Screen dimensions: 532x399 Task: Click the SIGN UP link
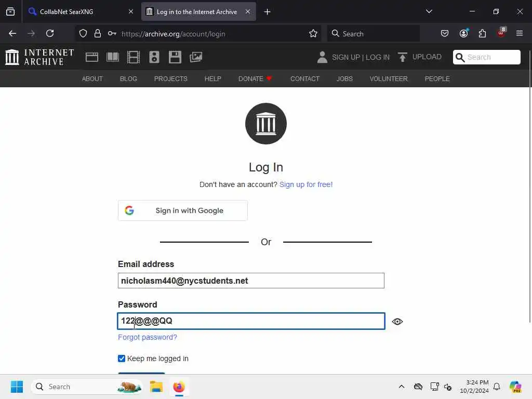pyautogui.click(x=345, y=57)
